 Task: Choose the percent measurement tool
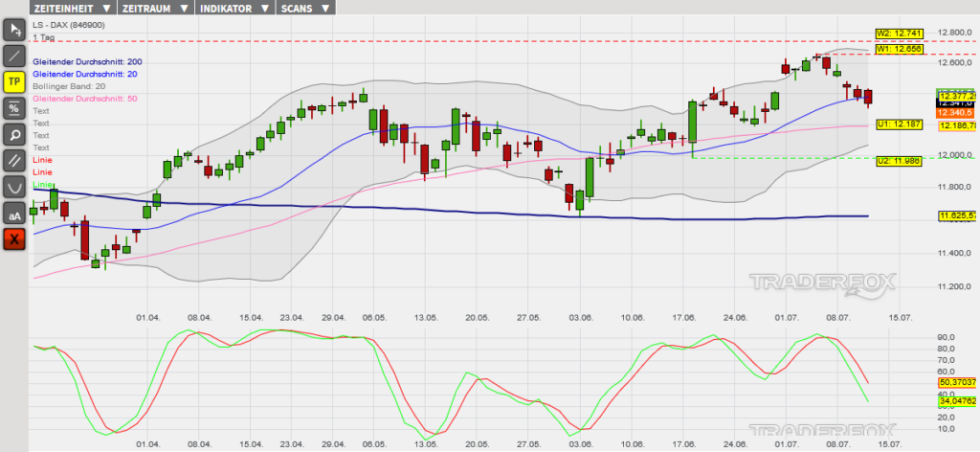click(14, 108)
